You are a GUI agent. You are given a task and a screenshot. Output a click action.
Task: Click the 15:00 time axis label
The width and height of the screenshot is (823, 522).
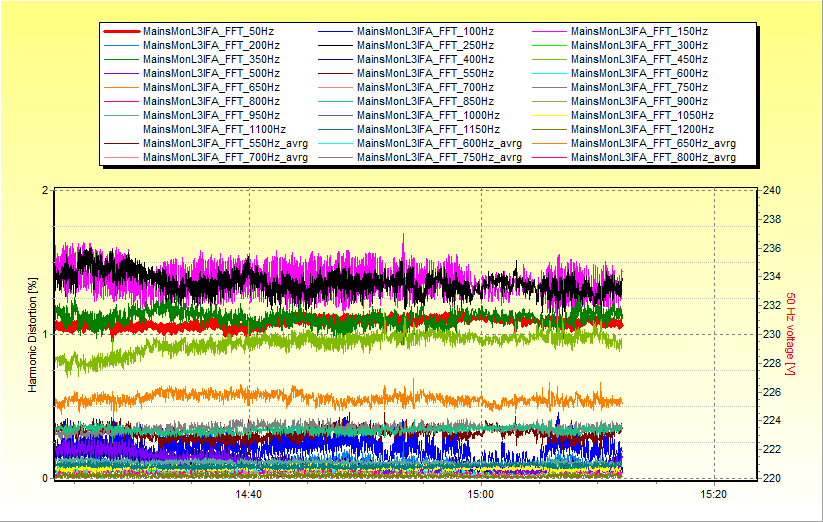coord(481,494)
